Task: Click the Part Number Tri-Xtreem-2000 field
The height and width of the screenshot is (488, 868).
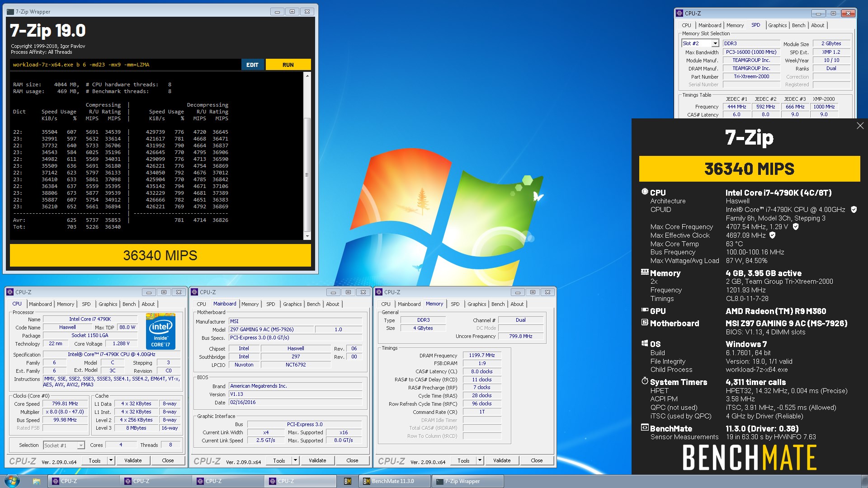Action: 751,76
